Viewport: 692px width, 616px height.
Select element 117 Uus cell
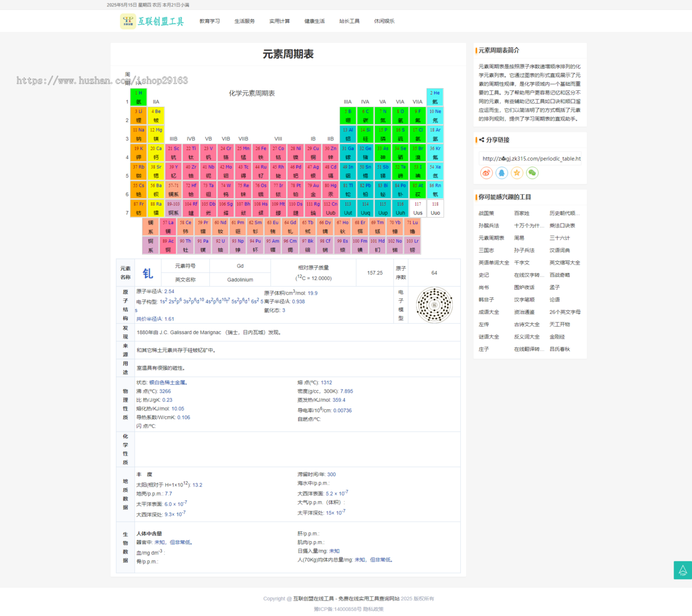click(x=418, y=208)
